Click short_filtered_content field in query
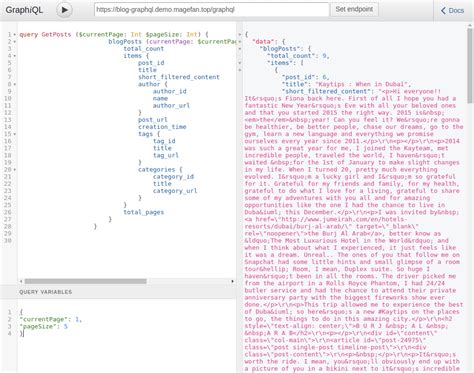The width and height of the screenshot is (474, 373). point(179,77)
